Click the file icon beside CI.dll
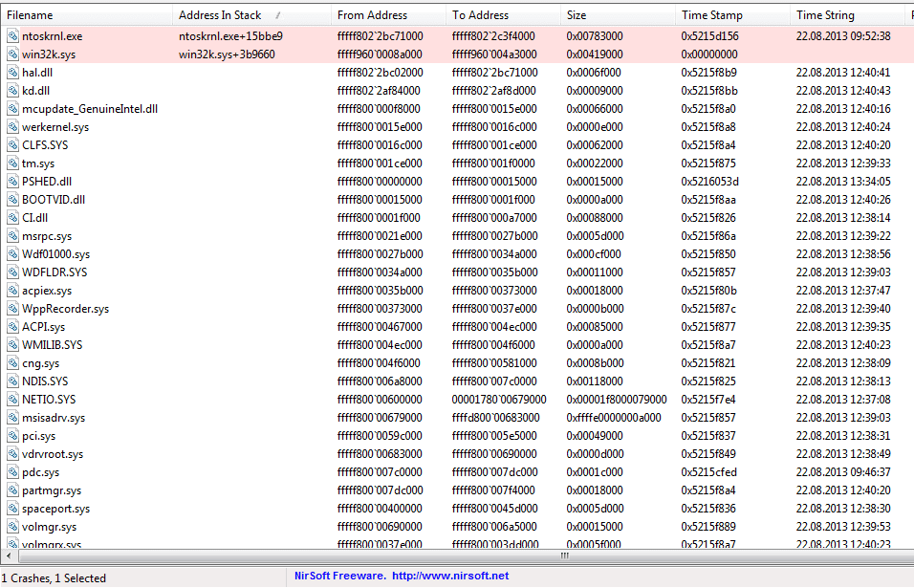The width and height of the screenshot is (914, 588). (x=12, y=217)
